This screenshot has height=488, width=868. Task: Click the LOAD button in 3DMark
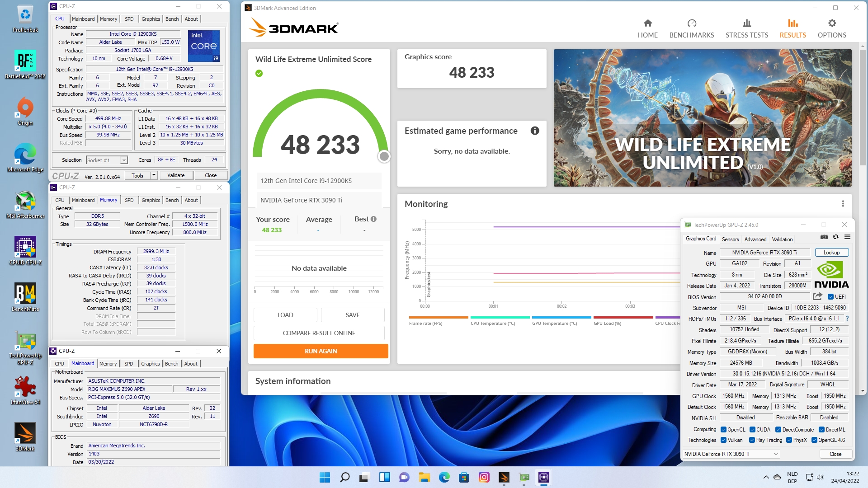(x=285, y=315)
